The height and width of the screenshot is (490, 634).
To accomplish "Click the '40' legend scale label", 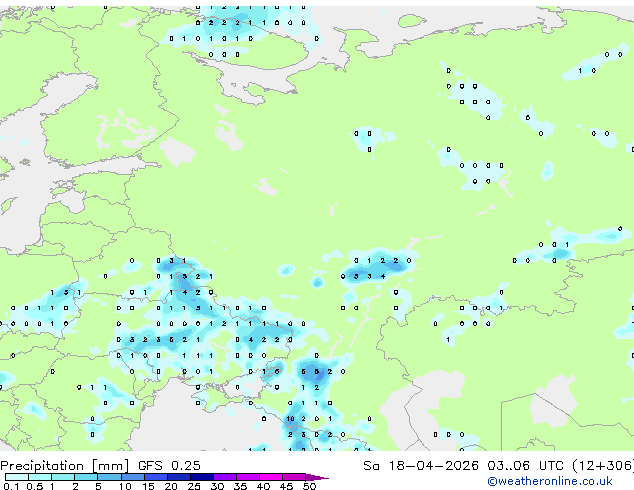I will point(263,486).
